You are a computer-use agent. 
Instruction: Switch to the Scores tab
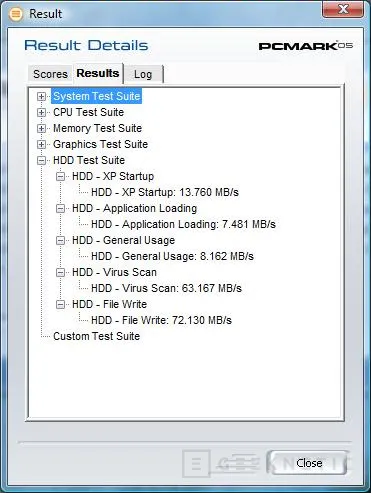(50, 74)
